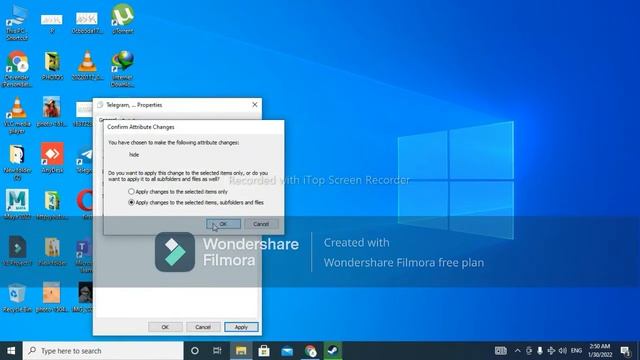Select the orange photo file beside Recycle Bin

click(52, 297)
